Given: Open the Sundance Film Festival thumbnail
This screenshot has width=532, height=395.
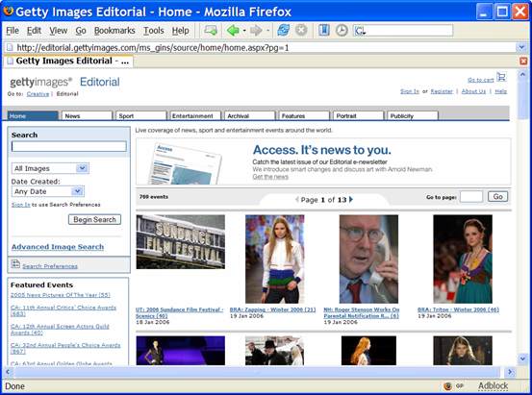Looking at the screenshot, I should pyautogui.click(x=181, y=242).
